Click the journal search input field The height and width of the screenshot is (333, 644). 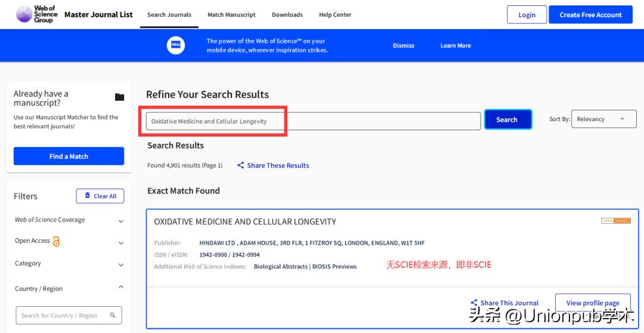313,121
